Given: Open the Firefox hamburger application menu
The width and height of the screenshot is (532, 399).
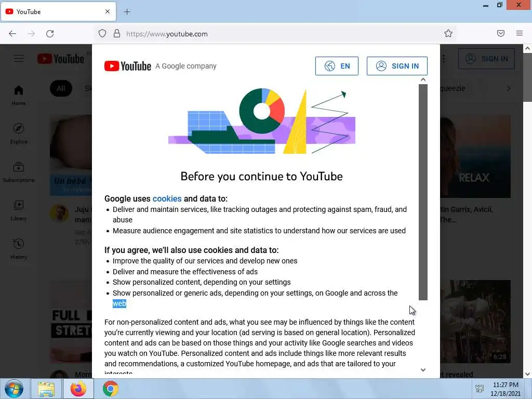Looking at the screenshot, I should coord(519,33).
